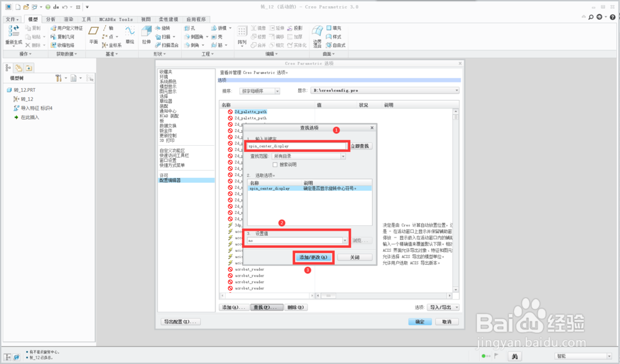620x364 pixels.
Task: Switch to the 工具 ribbon tab
Action: (86, 19)
